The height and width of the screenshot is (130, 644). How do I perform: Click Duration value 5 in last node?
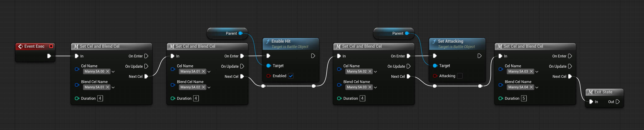pyautogui.click(x=524, y=98)
